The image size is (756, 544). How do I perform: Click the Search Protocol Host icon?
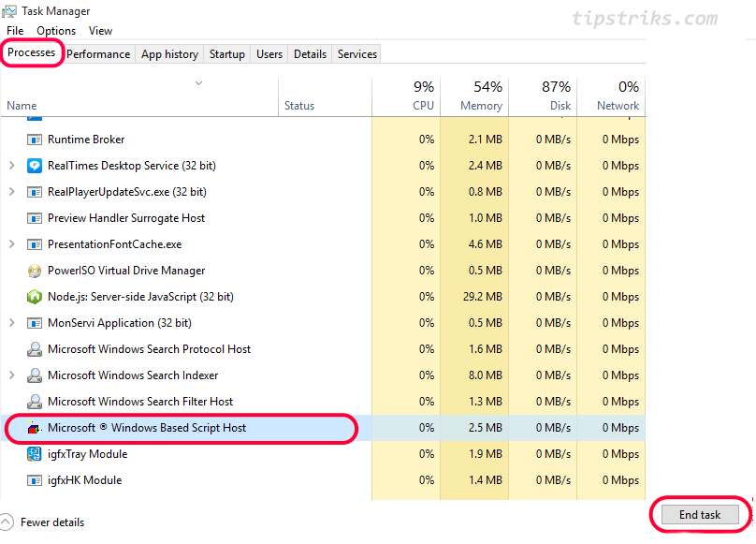(x=35, y=349)
